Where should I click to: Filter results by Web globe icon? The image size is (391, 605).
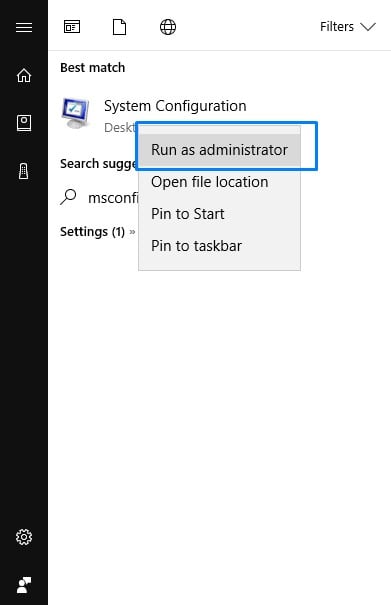[x=168, y=27]
